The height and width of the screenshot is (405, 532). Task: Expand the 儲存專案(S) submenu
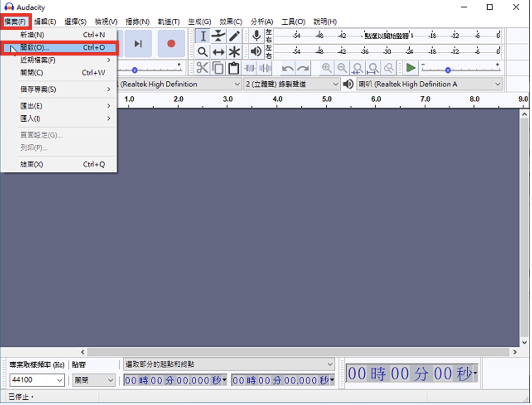tap(59, 89)
